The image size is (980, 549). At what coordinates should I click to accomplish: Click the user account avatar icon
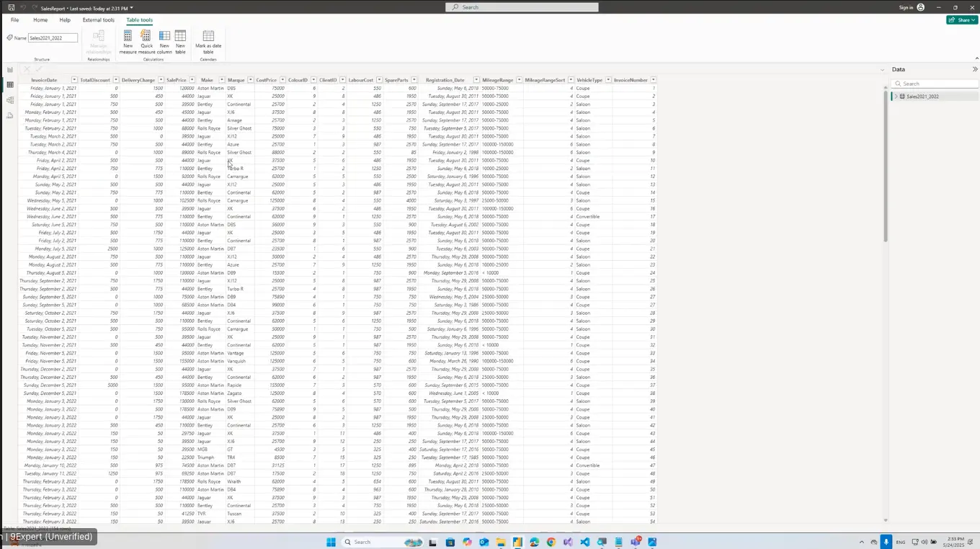(x=921, y=7)
